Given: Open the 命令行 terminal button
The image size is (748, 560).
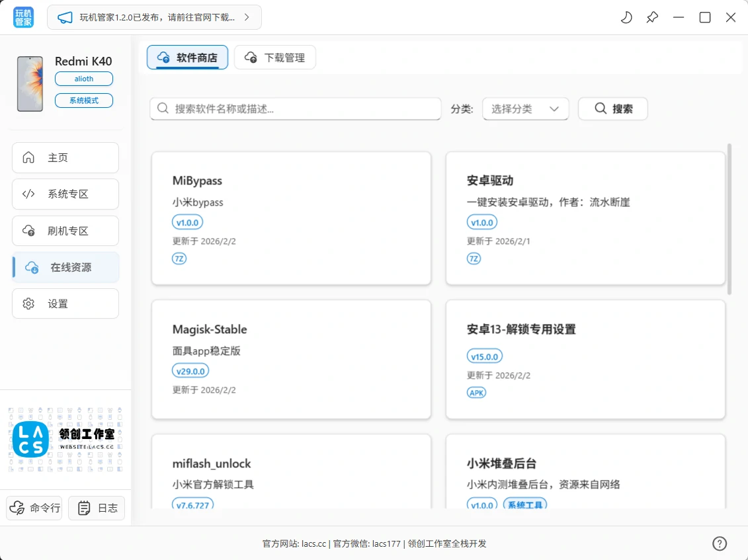Looking at the screenshot, I should coord(34,508).
